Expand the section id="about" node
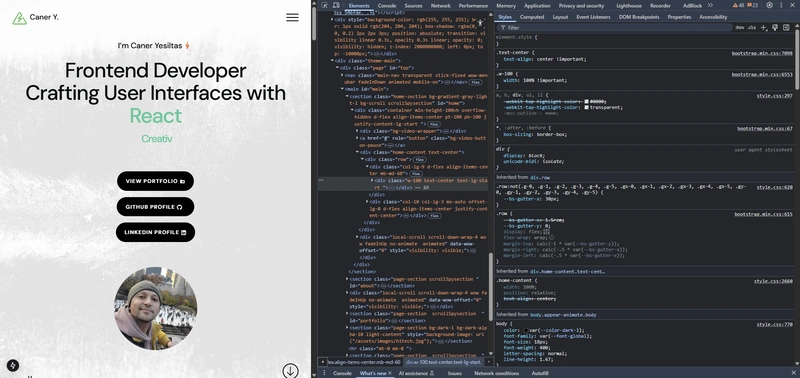The height and width of the screenshot is (378, 800). pyautogui.click(x=347, y=279)
